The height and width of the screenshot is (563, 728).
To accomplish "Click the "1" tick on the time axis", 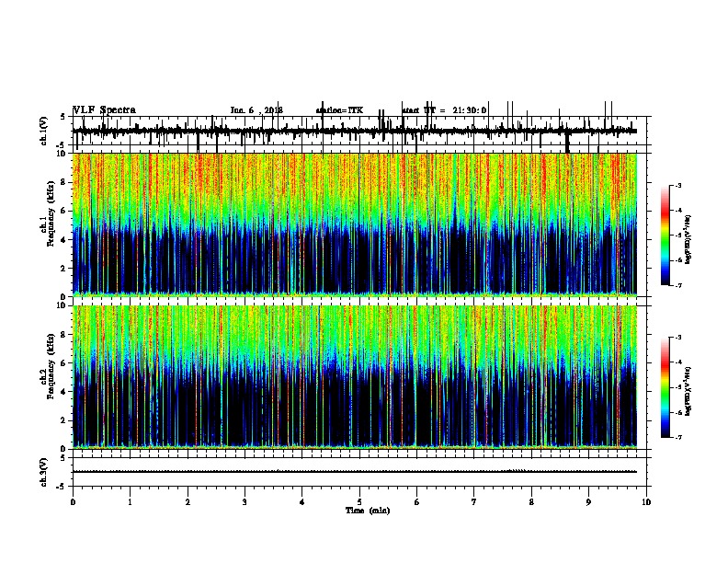I will 130,502.
